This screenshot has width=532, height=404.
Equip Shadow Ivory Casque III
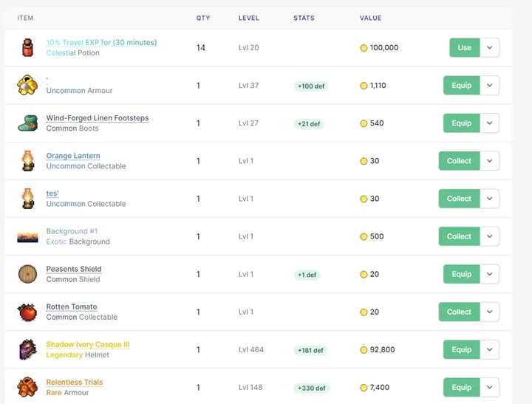click(x=461, y=349)
